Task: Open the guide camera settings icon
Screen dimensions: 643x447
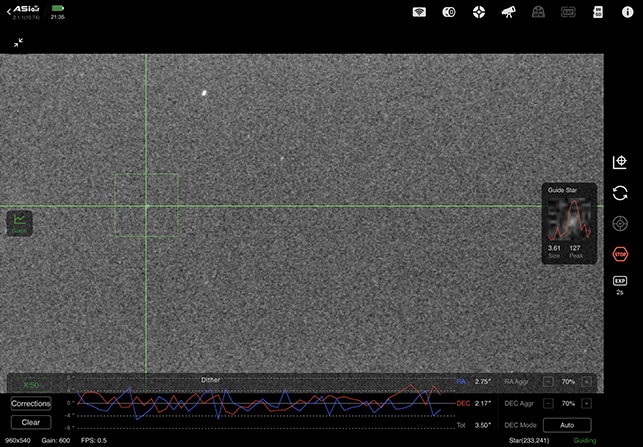Action: point(449,12)
